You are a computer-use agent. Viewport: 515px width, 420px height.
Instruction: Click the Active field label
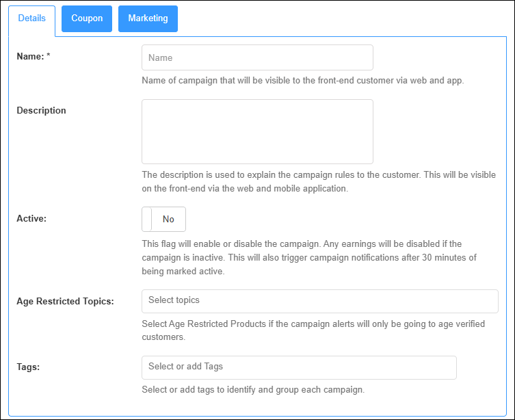click(31, 219)
